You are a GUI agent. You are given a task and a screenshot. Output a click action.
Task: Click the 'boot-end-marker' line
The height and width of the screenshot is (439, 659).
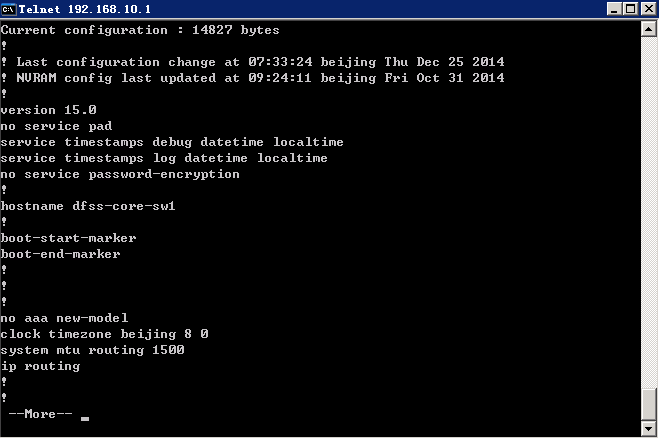61,254
